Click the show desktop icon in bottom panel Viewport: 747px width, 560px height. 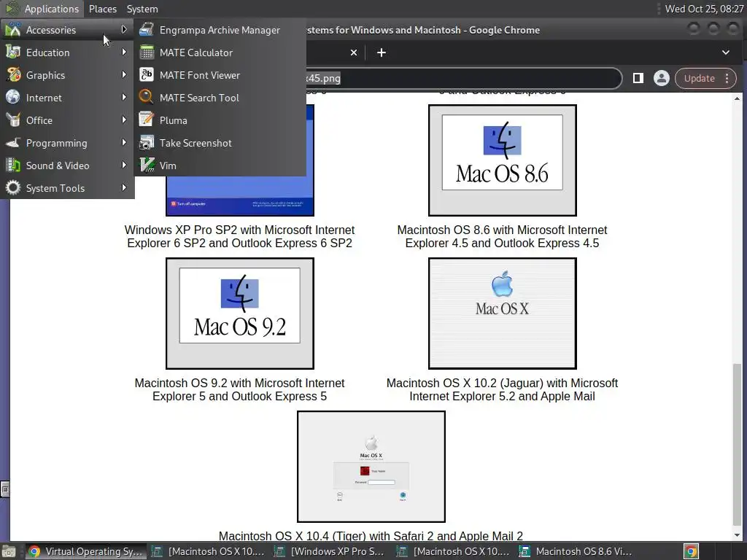tap(8, 552)
